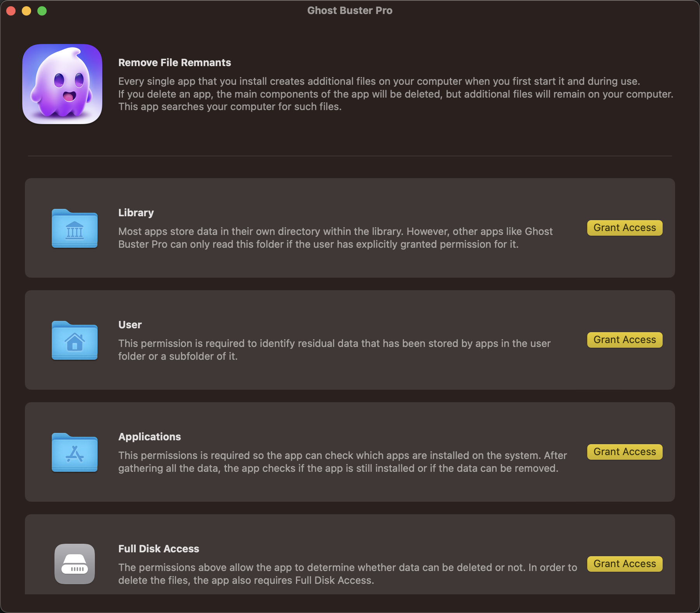Click the User home folder icon
The width and height of the screenshot is (700, 613).
point(75,340)
